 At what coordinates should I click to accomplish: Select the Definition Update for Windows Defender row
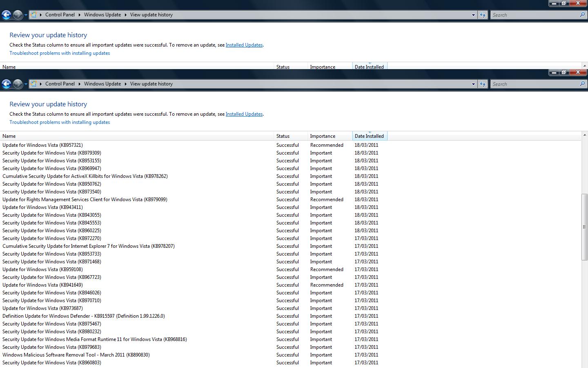tap(290, 316)
